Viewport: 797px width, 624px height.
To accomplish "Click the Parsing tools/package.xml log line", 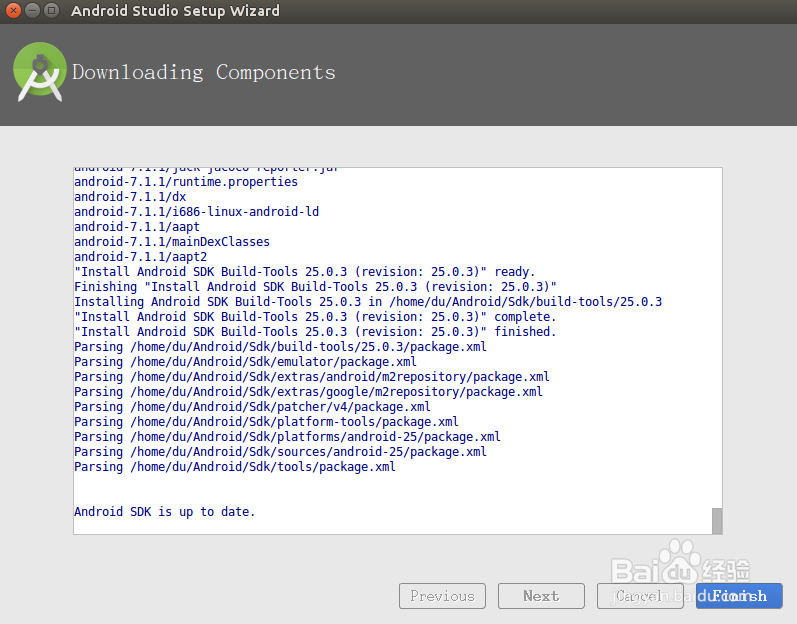I will pos(235,467).
